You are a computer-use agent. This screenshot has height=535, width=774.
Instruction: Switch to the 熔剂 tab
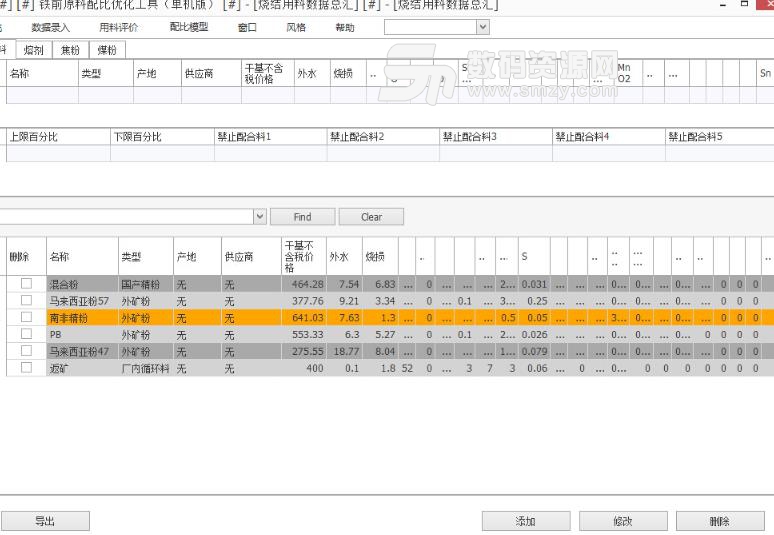pos(34,50)
